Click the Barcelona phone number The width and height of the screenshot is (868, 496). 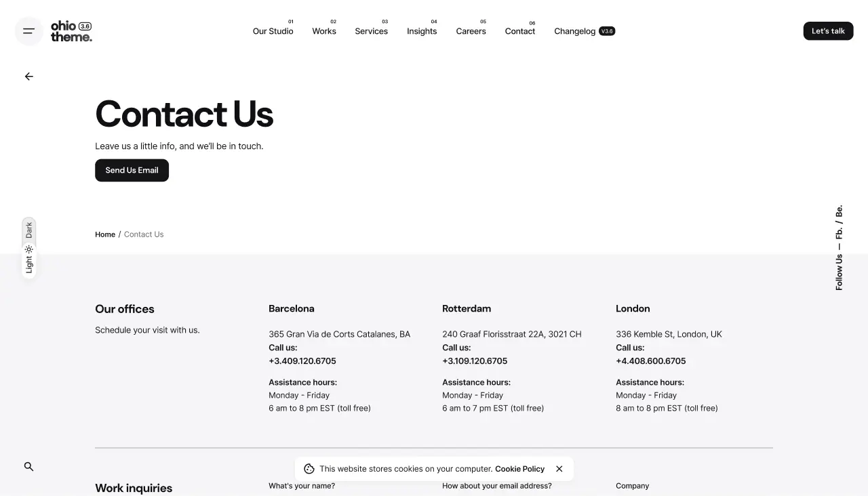tap(302, 361)
